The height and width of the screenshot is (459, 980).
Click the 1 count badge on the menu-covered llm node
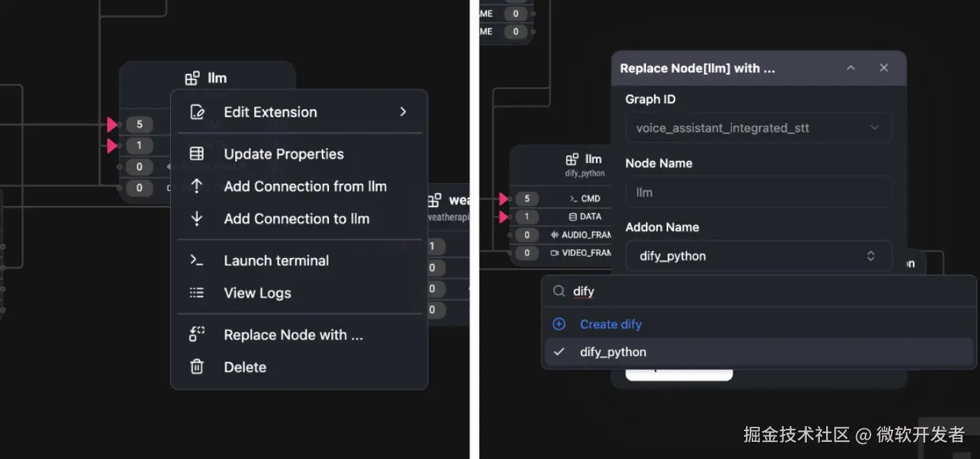139,146
